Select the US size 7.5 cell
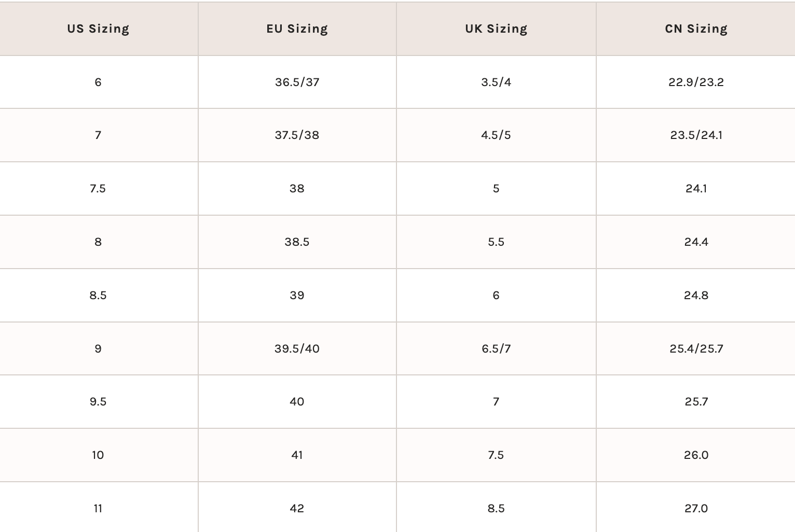The height and width of the screenshot is (532, 795). click(98, 188)
